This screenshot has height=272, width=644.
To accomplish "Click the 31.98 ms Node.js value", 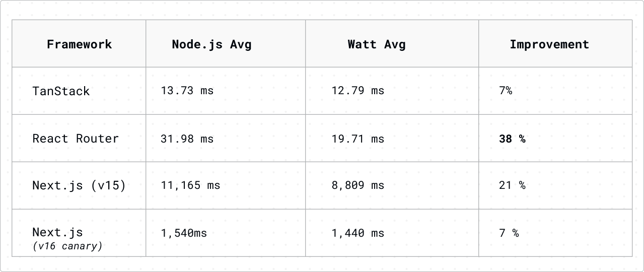I will 187,139.
